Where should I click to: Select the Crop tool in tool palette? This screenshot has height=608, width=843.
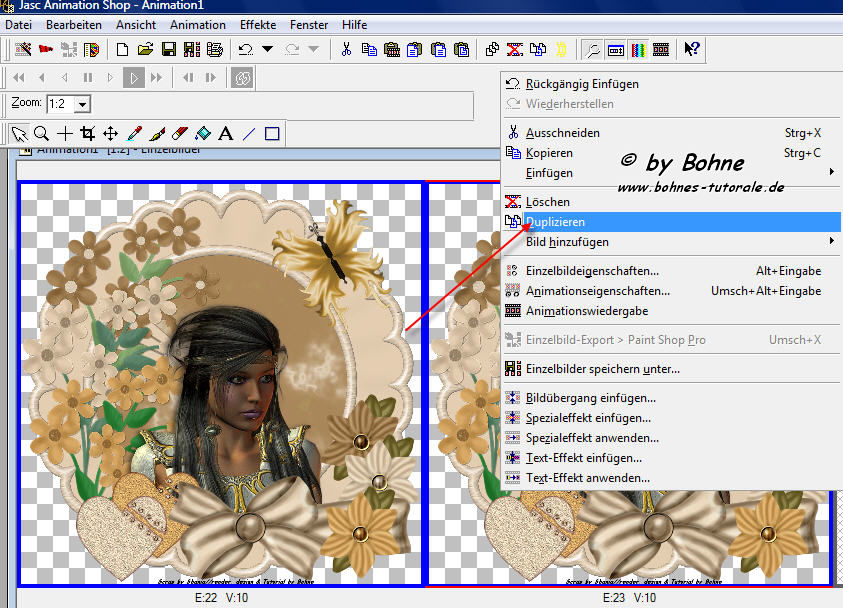point(87,134)
